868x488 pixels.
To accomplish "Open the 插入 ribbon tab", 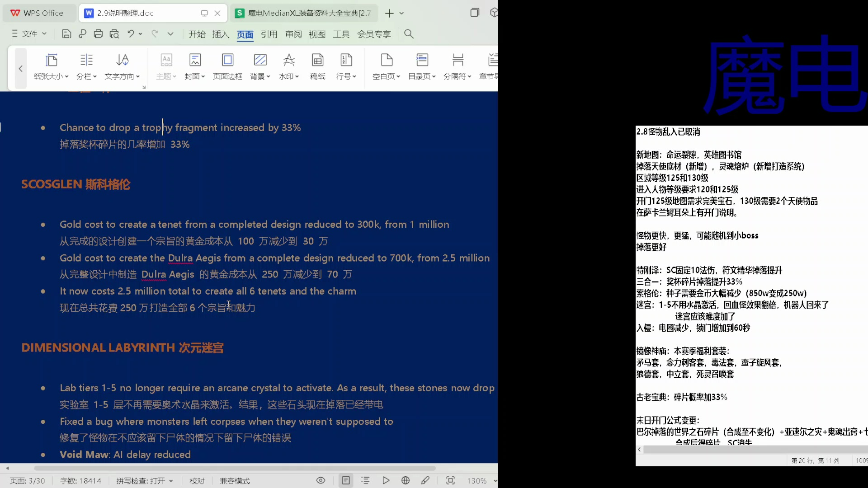I will (221, 34).
